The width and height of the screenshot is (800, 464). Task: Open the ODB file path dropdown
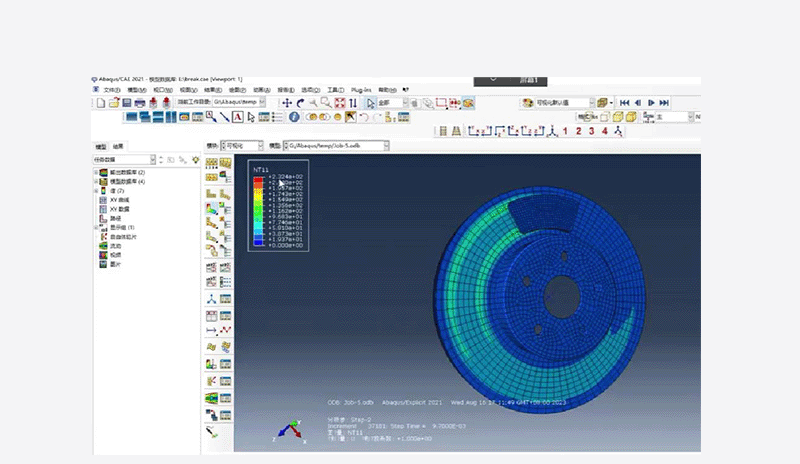click(x=384, y=145)
